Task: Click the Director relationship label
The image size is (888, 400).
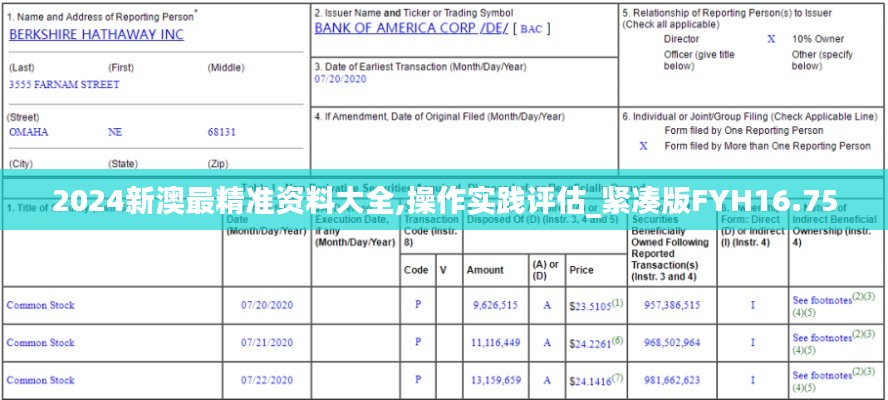Action: click(681, 39)
